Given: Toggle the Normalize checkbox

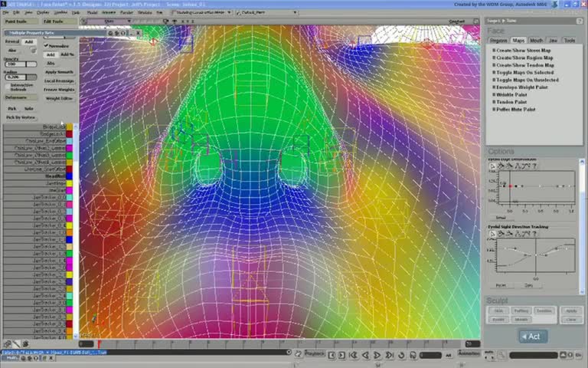Looking at the screenshot, I should [x=46, y=45].
